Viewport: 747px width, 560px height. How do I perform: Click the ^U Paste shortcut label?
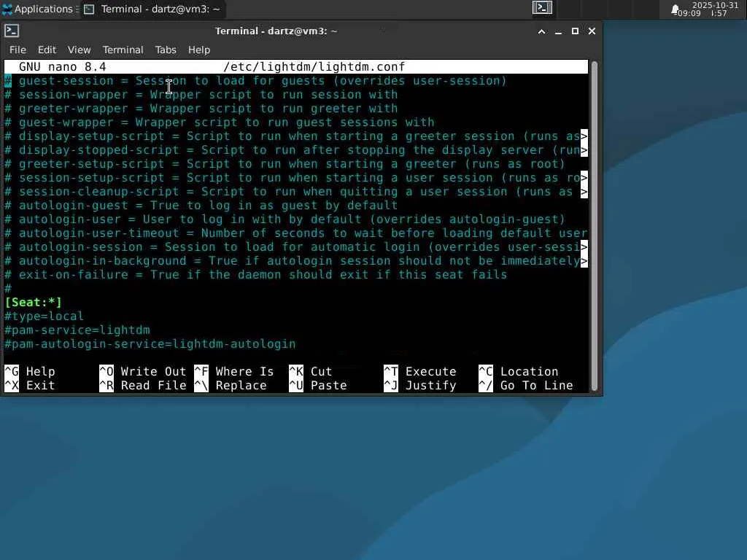click(318, 385)
